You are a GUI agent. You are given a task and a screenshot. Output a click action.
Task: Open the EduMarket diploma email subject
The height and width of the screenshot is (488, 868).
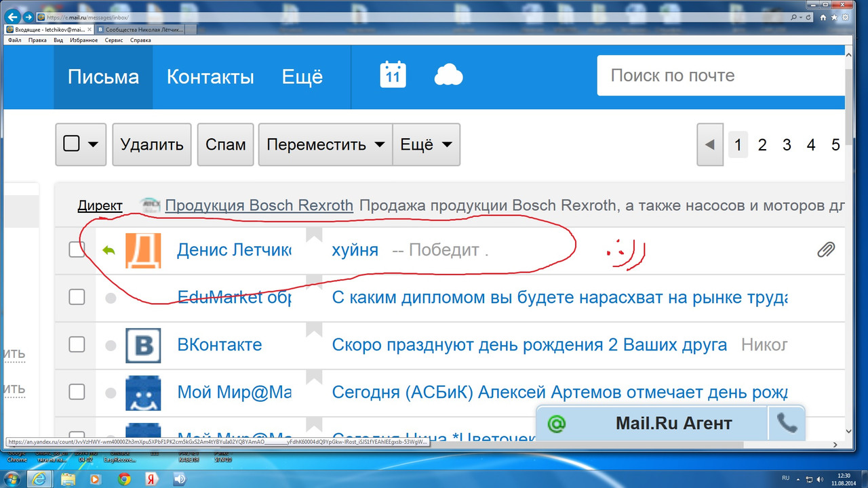[559, 298]
